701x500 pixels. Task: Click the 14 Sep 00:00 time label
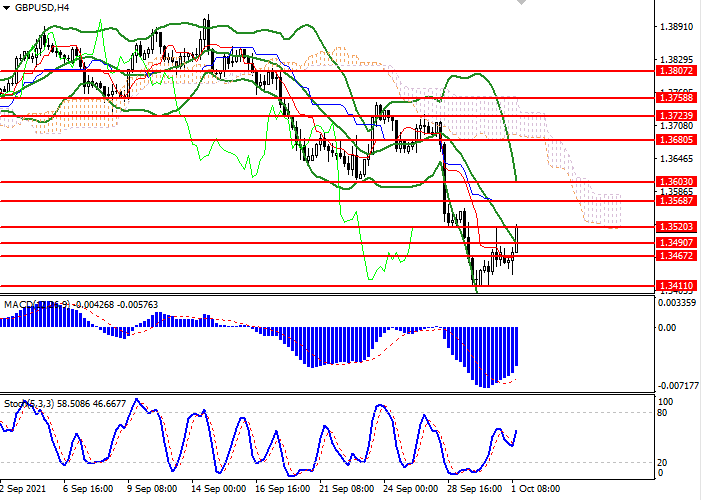[219, 489]
